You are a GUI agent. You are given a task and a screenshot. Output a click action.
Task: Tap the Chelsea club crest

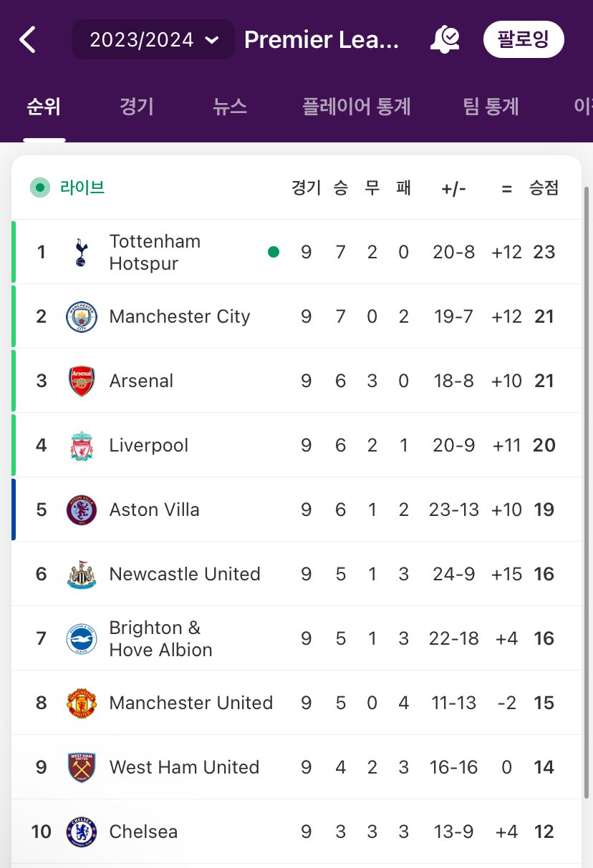coord(81,832)
